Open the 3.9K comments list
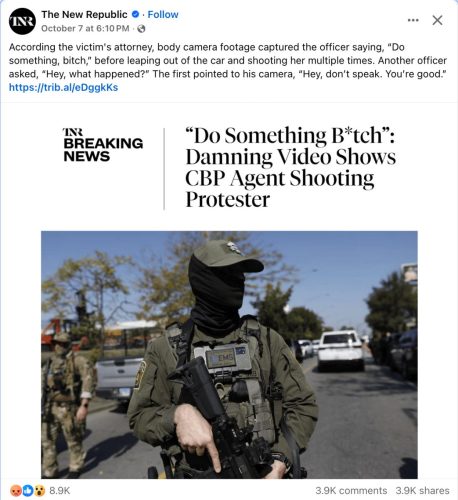The width and height of the screenshot is (458, 500). click(351, 490)
